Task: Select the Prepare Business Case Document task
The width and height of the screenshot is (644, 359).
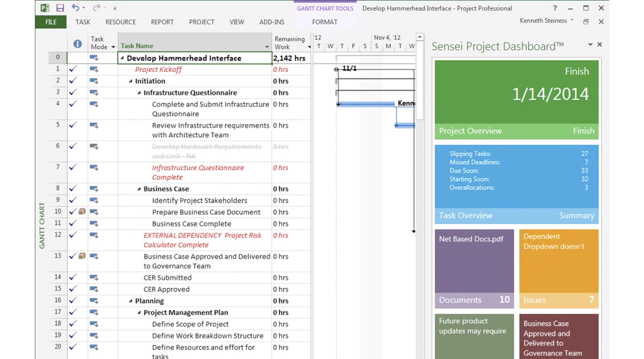Action: point(206,212)
